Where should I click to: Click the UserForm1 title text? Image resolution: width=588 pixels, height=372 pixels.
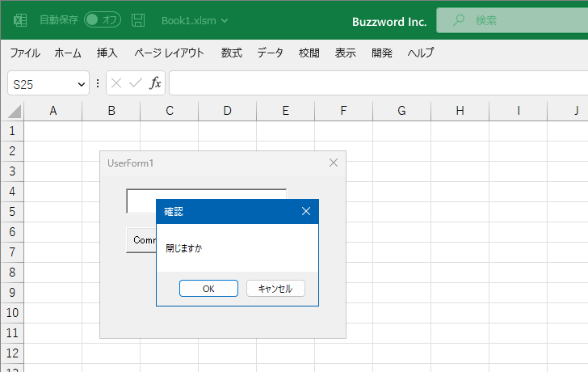click(131, 163)
